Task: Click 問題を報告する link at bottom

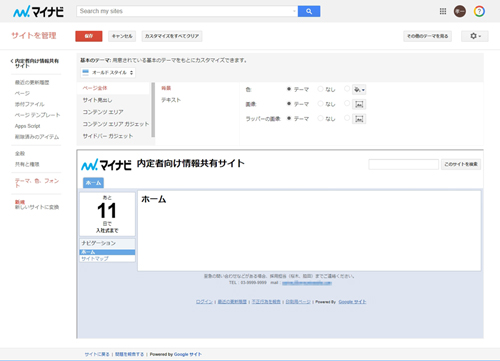Action: pos(130,354)
